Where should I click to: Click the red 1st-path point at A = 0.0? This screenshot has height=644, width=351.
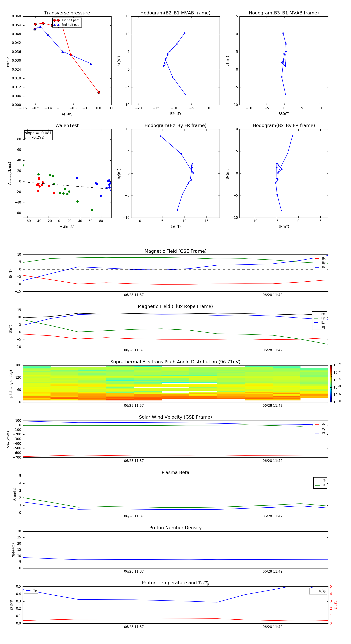pos(99,92)
